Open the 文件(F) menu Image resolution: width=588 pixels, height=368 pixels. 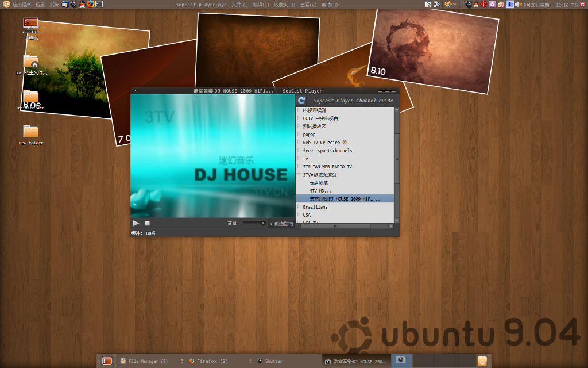point(239,5)
